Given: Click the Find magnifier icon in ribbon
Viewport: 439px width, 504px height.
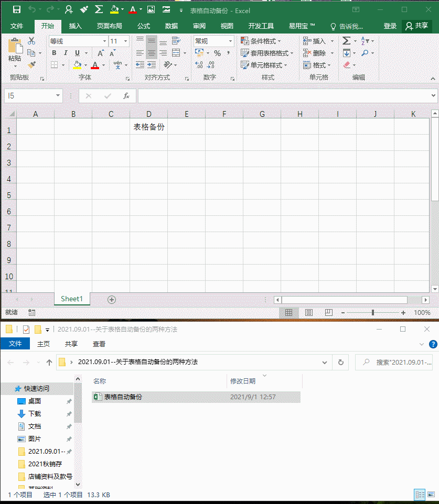Looking at the screenshot, I should click(365, 53).
